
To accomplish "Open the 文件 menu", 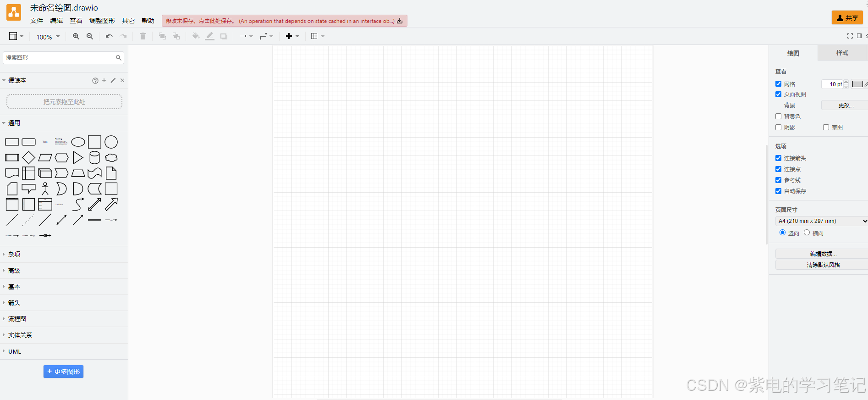I will 37,21.
